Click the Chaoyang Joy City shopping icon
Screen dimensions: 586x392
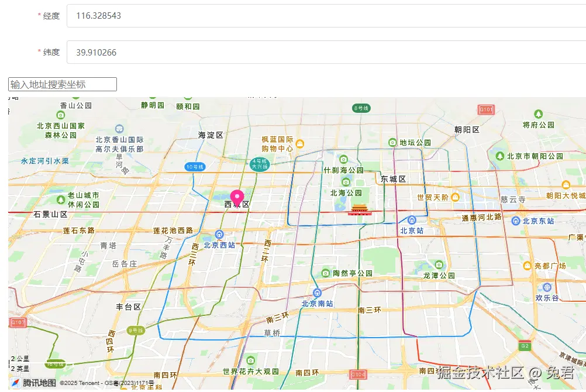[x=566, y=184]
